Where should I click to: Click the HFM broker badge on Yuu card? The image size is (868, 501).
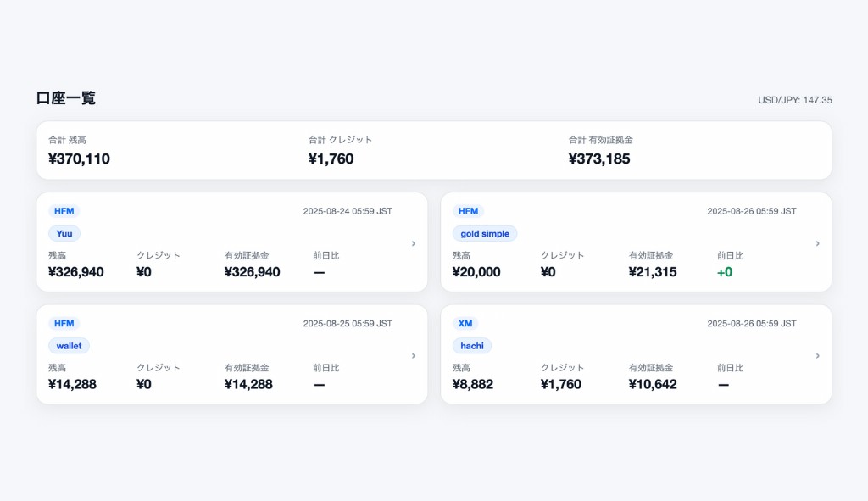(64, 211)
